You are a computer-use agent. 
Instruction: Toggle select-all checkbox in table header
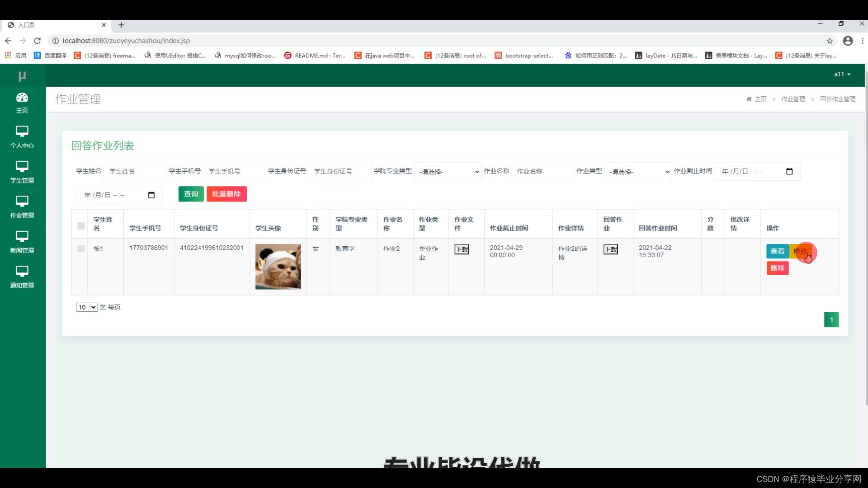81,225
